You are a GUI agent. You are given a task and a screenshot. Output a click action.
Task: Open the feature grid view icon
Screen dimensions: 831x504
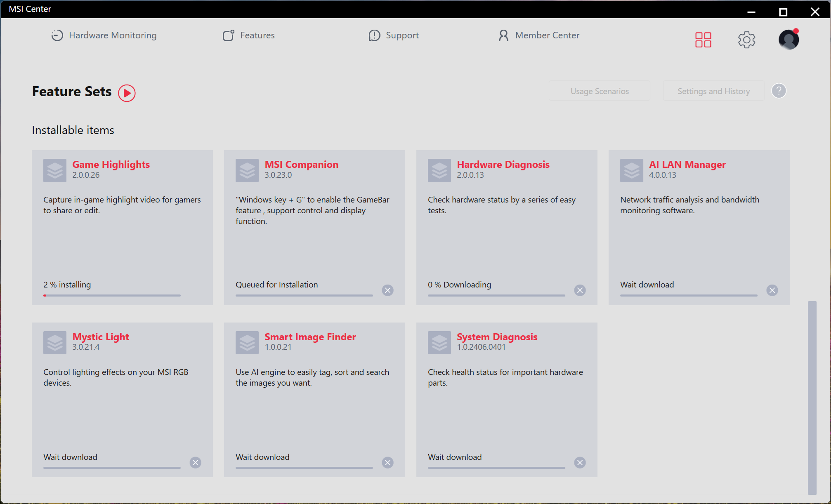(x=703, y=40)
